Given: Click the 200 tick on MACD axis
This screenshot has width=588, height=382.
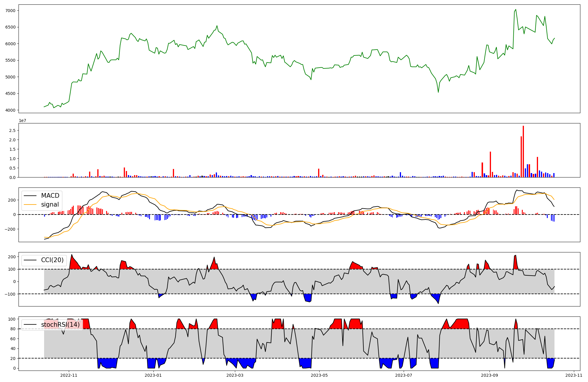Looking at the screenshot, I should point(12,200).
